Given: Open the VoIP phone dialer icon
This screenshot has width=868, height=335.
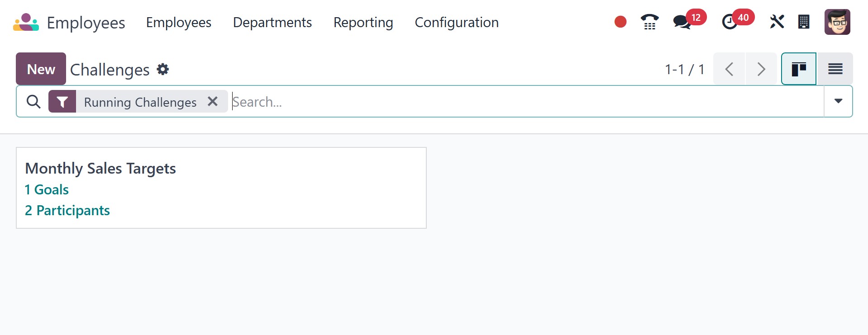Looking at the screenshot, I should [649, 22].
